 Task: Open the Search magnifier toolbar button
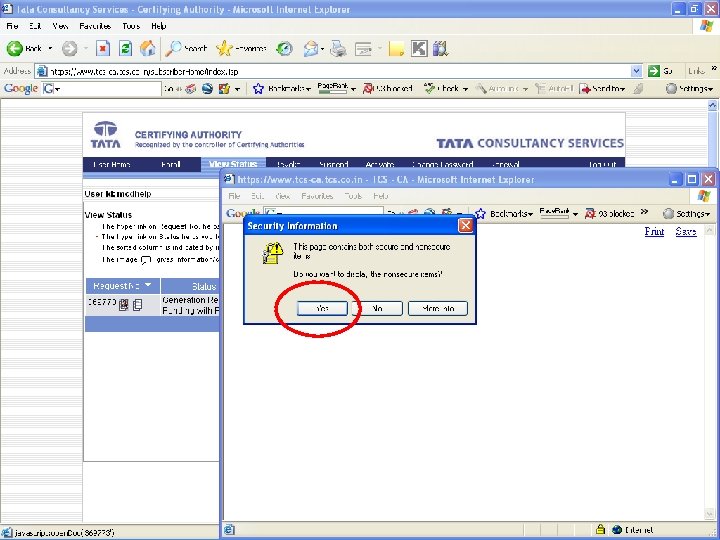[186, 48]
